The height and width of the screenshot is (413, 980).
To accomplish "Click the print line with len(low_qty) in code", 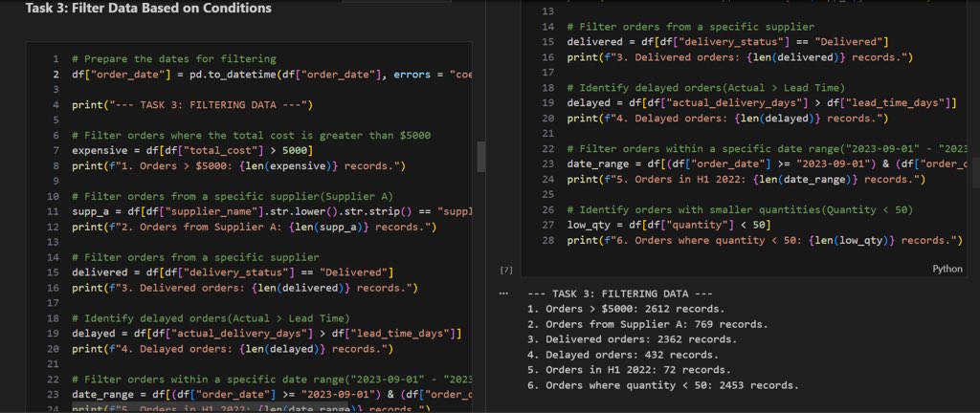I will [x=765, y=240].
